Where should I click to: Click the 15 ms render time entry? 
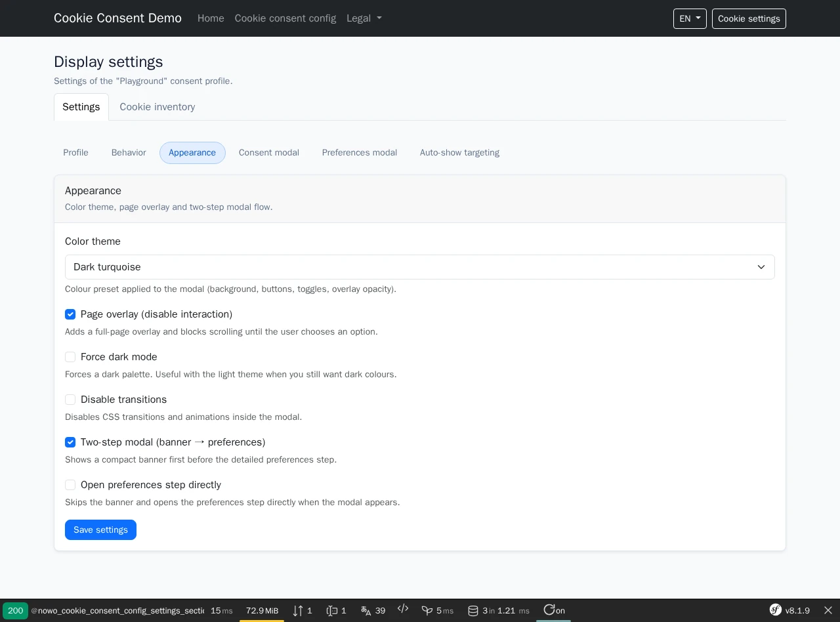[x=221, y=611]
